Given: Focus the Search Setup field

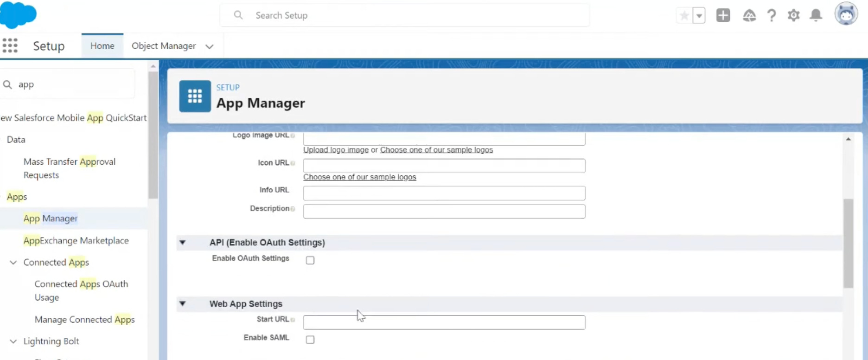Looking at the screenshot, I should pos(404,15).
